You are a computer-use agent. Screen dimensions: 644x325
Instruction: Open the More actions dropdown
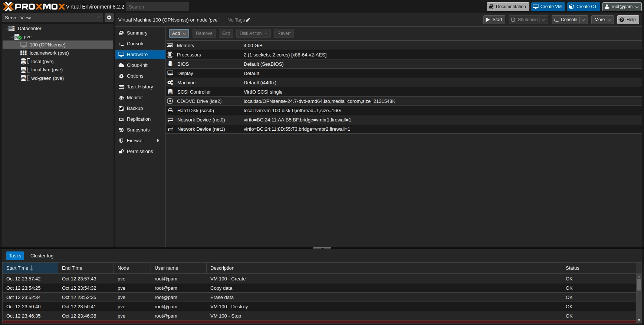tap(602, 20)
